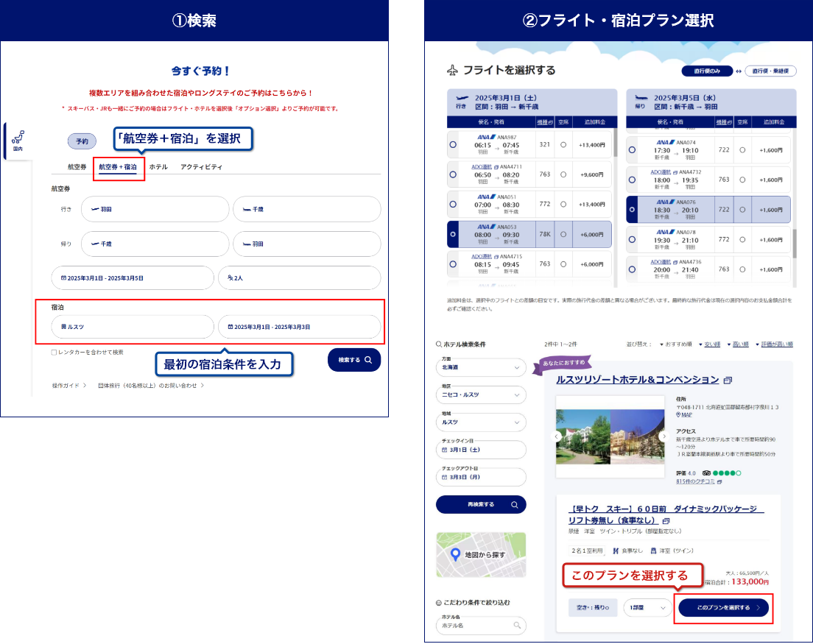Screen dimensions: 813x644
Task: Switch to the ホテル tab
Action: click(158, 167)
